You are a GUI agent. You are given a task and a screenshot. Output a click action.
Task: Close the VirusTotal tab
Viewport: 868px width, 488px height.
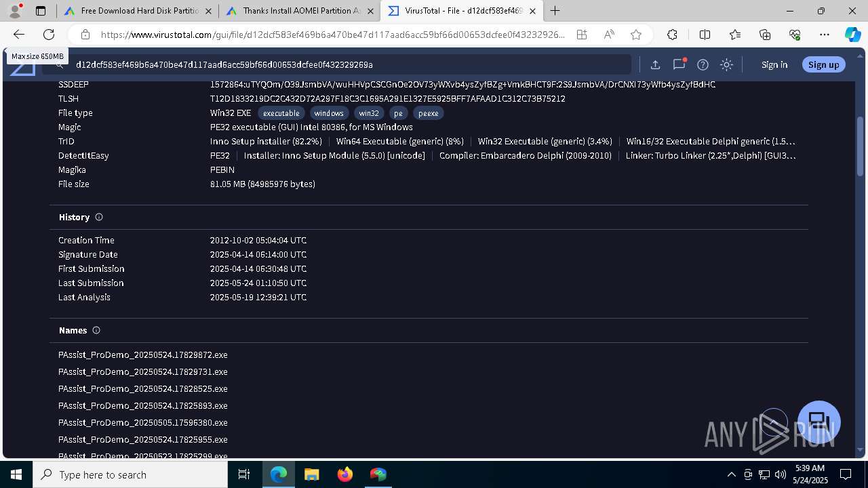click(533, 11)
